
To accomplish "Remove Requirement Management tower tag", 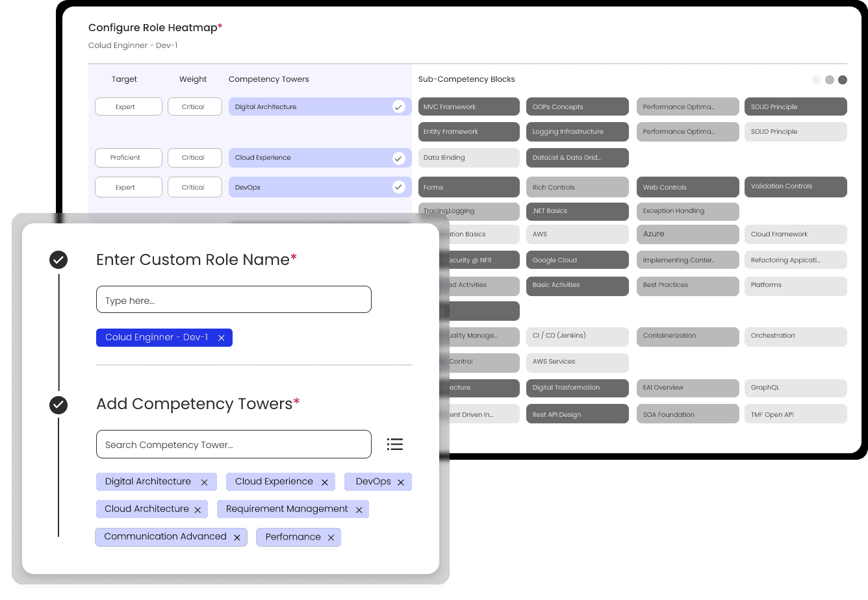I will click(x=359, y=510).
